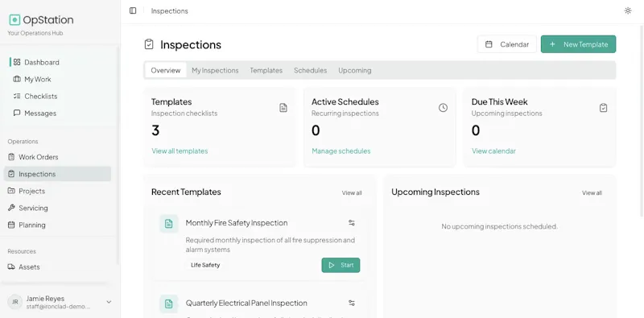Go to Checklists in the sidebar
This screenshot has width=644, height=318.
click(60, 96)
